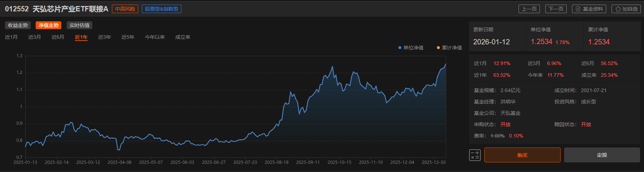Viewport: 644px width, 172px height.
Task: Select 近1月 time range
Action: tap(11, 37)
